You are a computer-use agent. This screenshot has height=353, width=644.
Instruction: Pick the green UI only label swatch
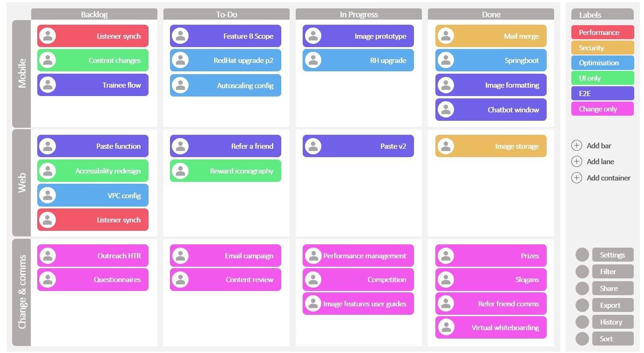tap(602, 78)
